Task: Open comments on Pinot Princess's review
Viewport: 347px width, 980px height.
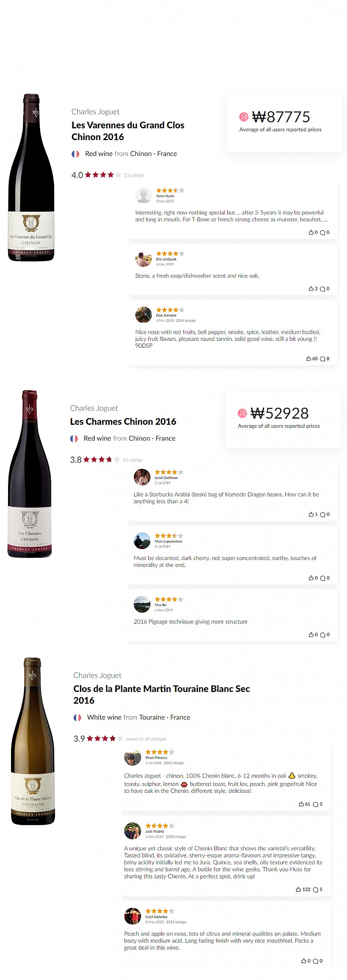Action: pyautogui.click(x=315, y=804)
